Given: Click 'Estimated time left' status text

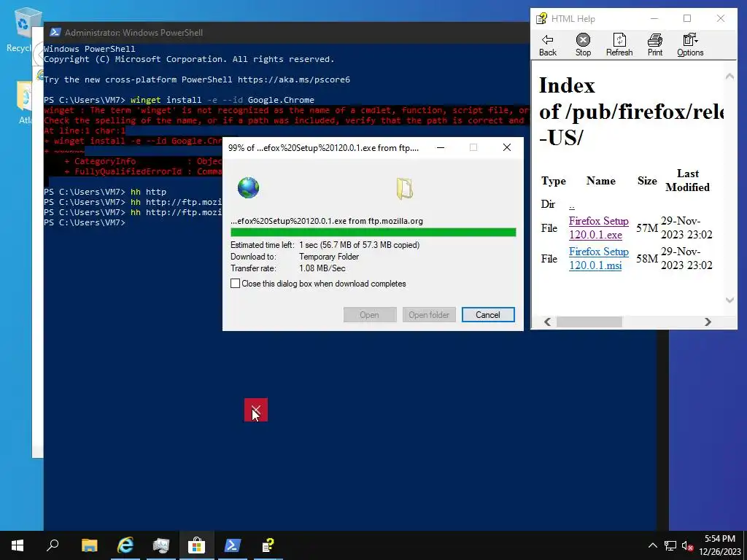Looking at the screenshot, I should pyautogui.click(x=325, y=245).
